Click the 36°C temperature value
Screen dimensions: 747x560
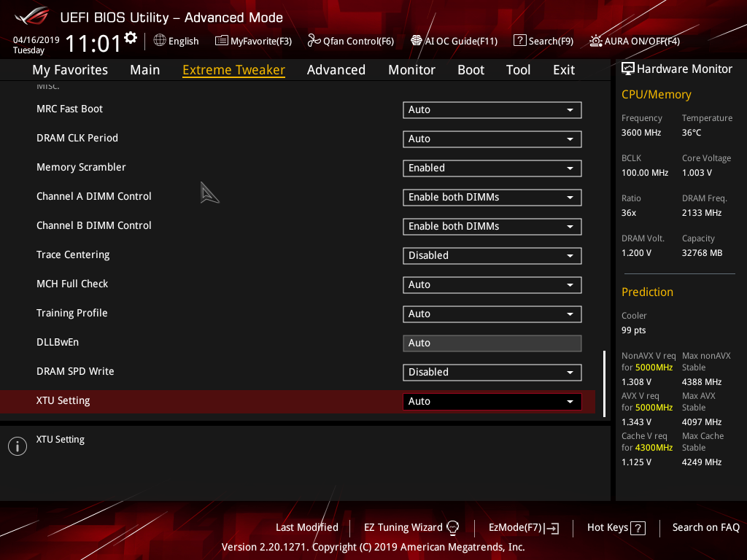[692, 133]
